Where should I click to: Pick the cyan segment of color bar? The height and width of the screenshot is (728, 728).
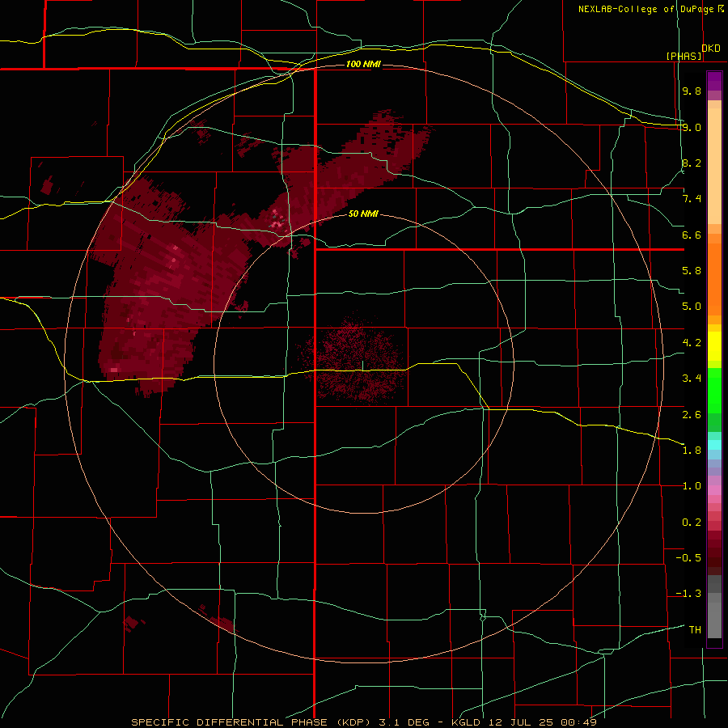714,445
